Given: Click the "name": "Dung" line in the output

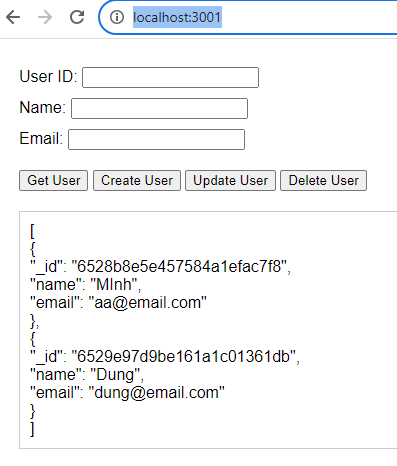Looking at the screenshot, I should point(87,375).
